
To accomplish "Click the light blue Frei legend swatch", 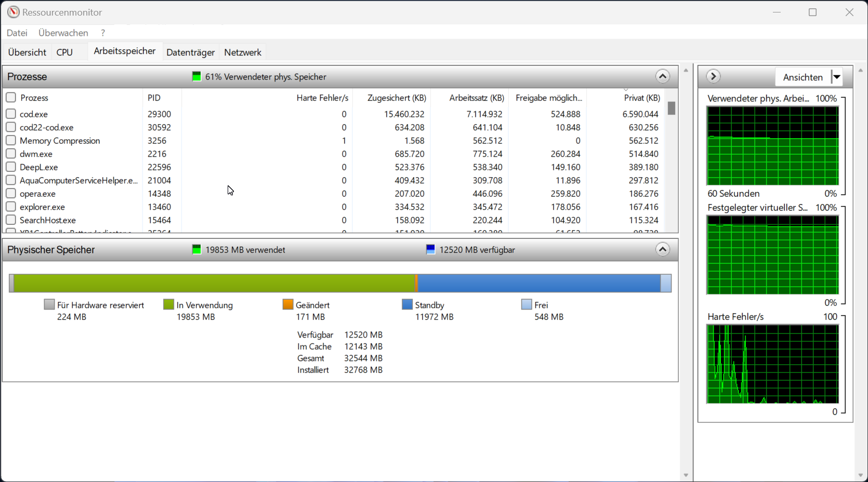I will pyautogui.click(x=527, y=304).
